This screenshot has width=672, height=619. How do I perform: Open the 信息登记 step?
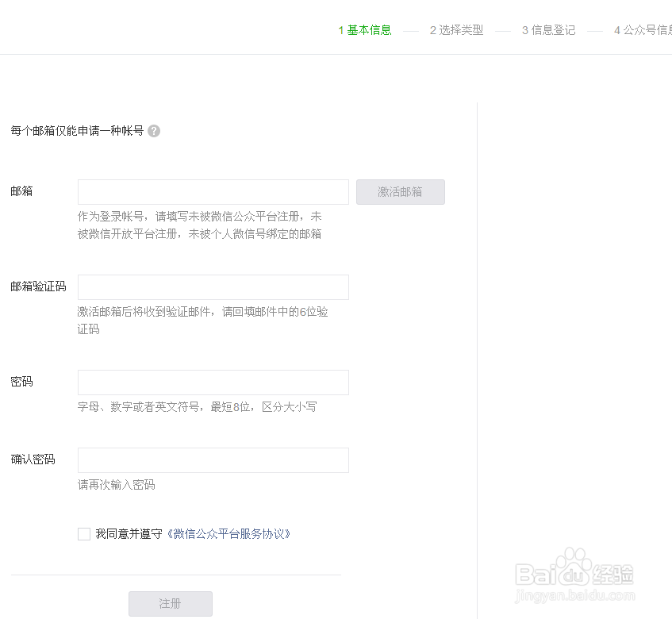pyautogui.click(x=554, y=29)
